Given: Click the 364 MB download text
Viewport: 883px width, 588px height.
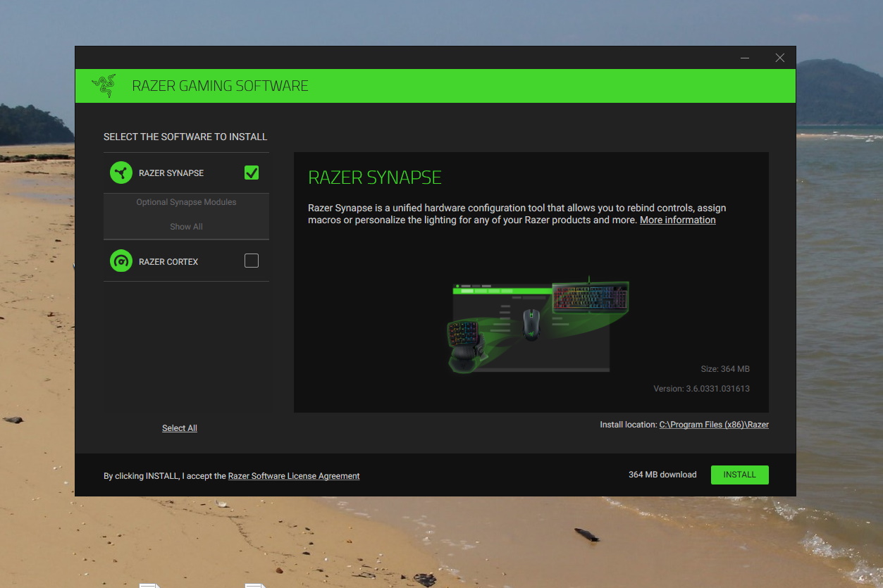Looking at the screenshot, I should [662, 475].
